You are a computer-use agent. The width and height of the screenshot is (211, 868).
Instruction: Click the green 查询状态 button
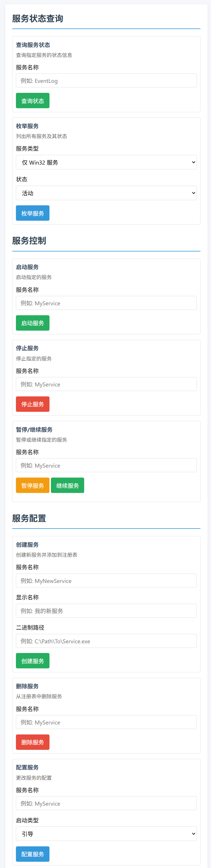coord(33,101)
